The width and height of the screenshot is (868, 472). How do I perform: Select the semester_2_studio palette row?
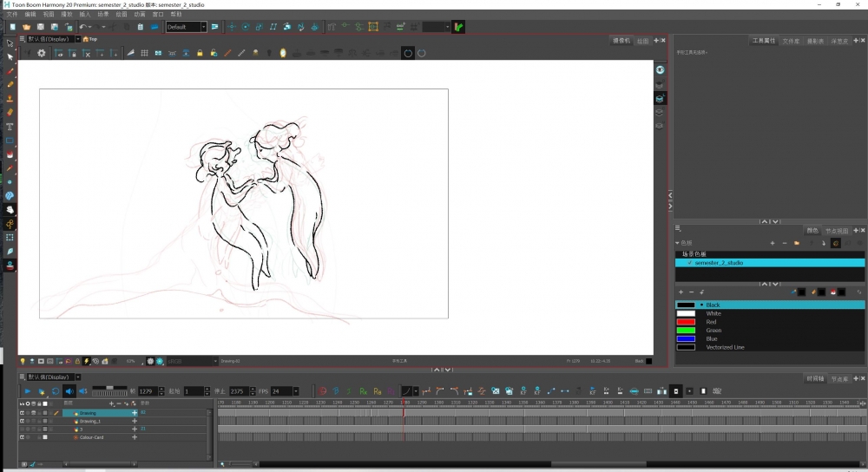tap(769, 263)
